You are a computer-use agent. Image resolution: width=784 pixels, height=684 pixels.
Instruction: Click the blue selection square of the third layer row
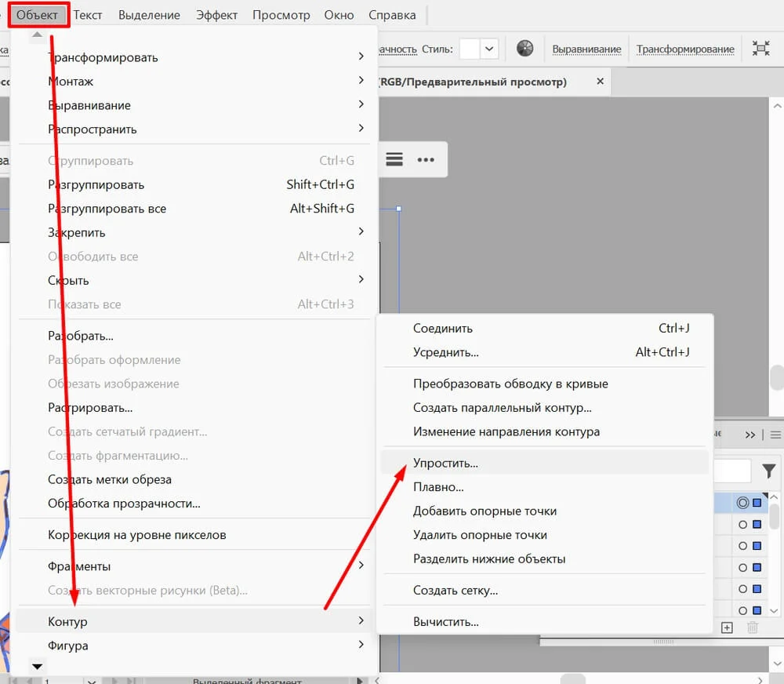coord(757,546)
